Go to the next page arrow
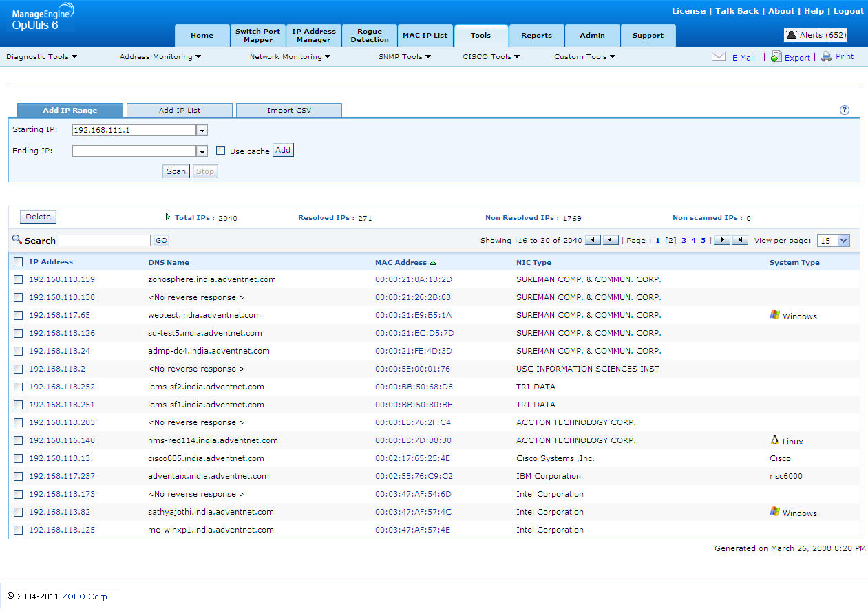 click(722, 240)
